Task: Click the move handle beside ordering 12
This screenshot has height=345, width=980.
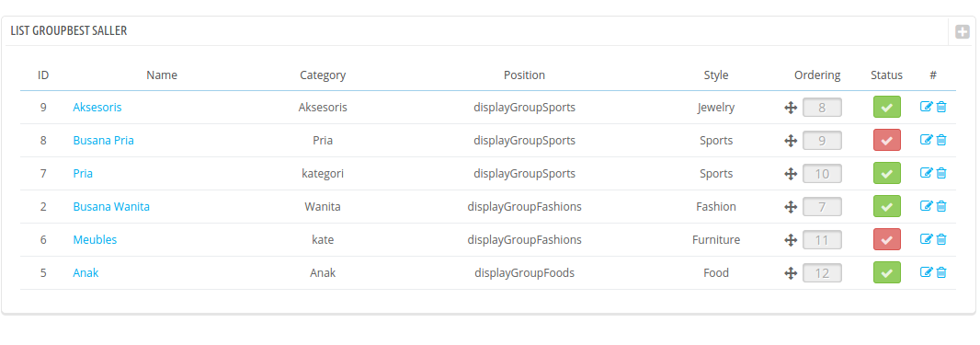Action: pos(791,273)
